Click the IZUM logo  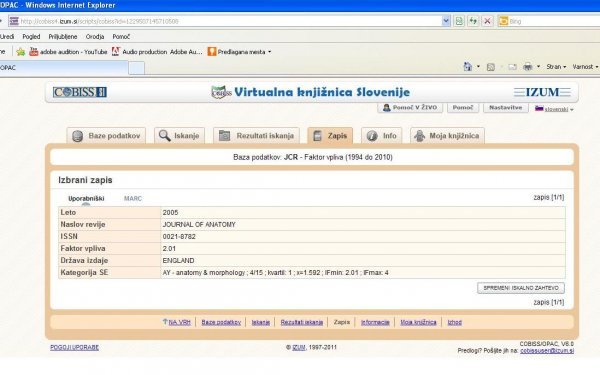(x=542, y=92)
